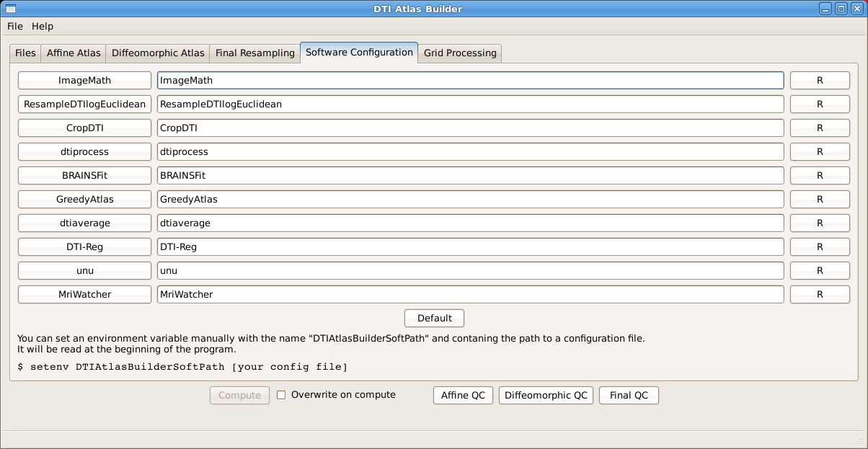Screen dimensions: 868x449
Task: Open Affine QC
Action: pyautogui.click(x=463, y=396)
